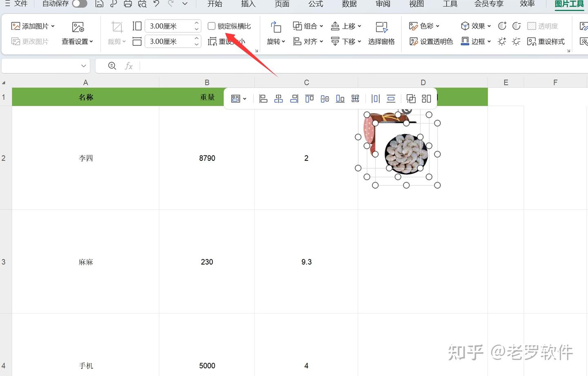Switch to the 审阅 tab
588x376 pixels.
pos(383,4)
